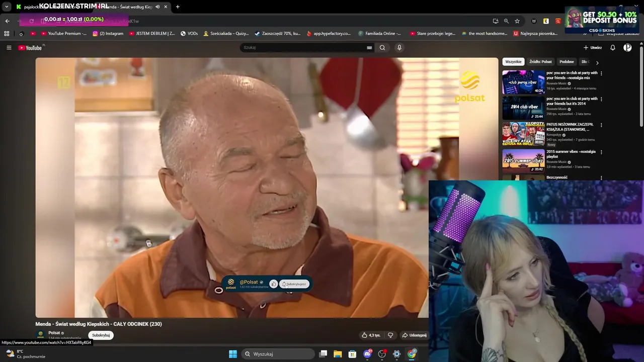Open the VODs bookmark
644x362 pixels.
click(189, 34)
